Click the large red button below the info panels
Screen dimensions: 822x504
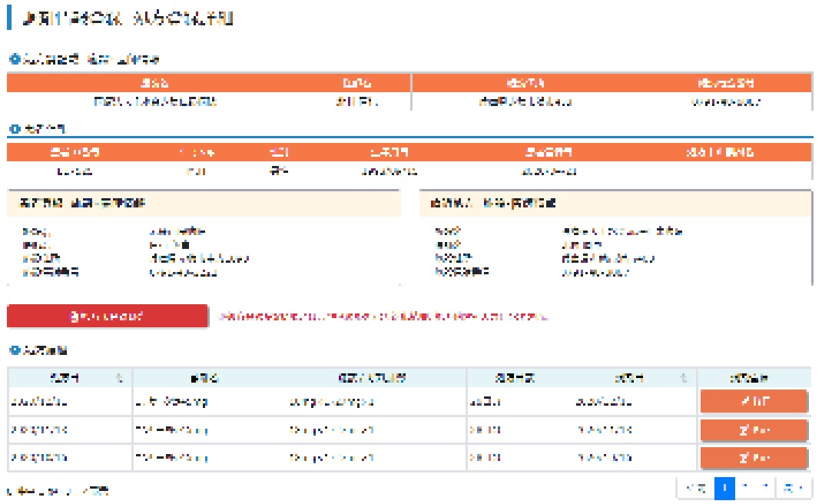[x=108, y=316]
